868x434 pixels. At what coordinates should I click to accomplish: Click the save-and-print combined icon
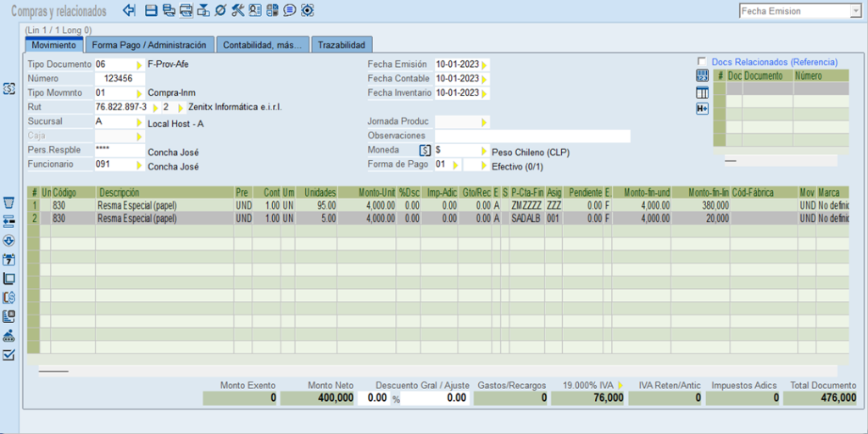(169, 10)
